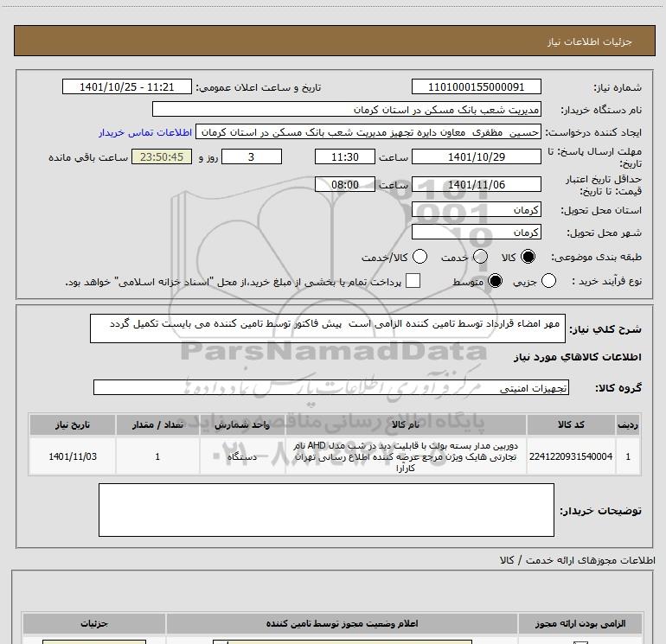Click the AHD bullet camera product name cell
This screenshot has height=644, width=666.
[x=406, y=456]
